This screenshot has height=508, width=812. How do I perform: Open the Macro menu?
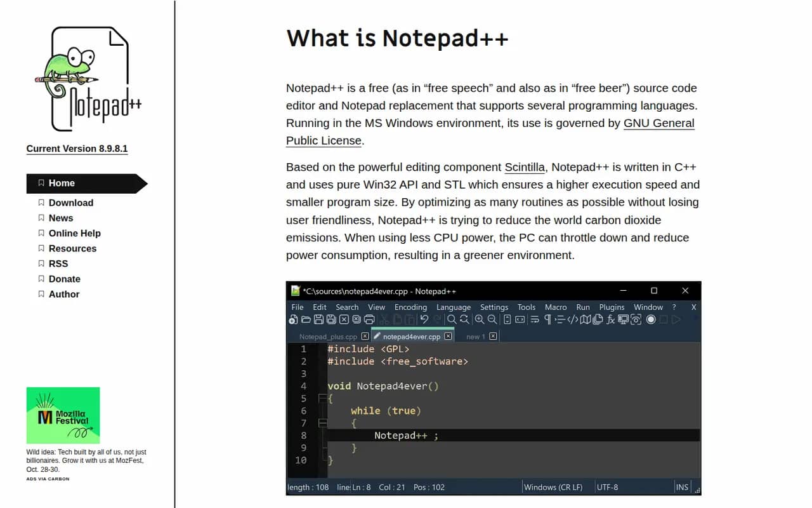[x=556, y=307]
